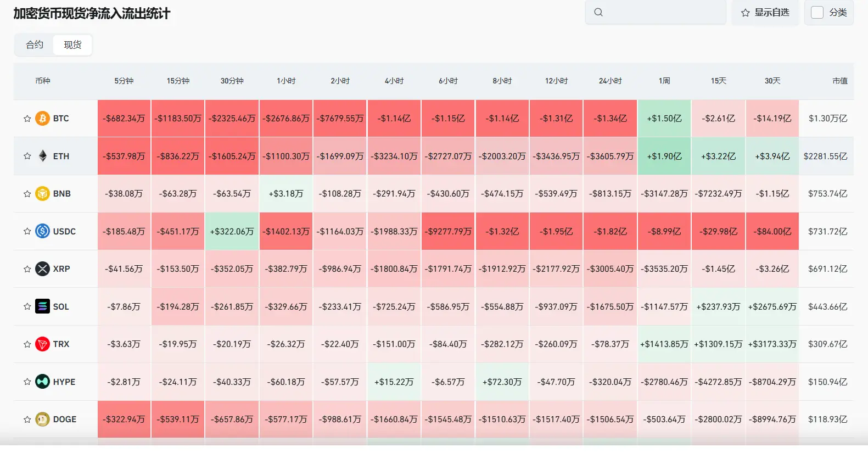Viewport: 868px width, 453px height.
Task: Click the TRX Tron coin icon
Action: point(42,344)
